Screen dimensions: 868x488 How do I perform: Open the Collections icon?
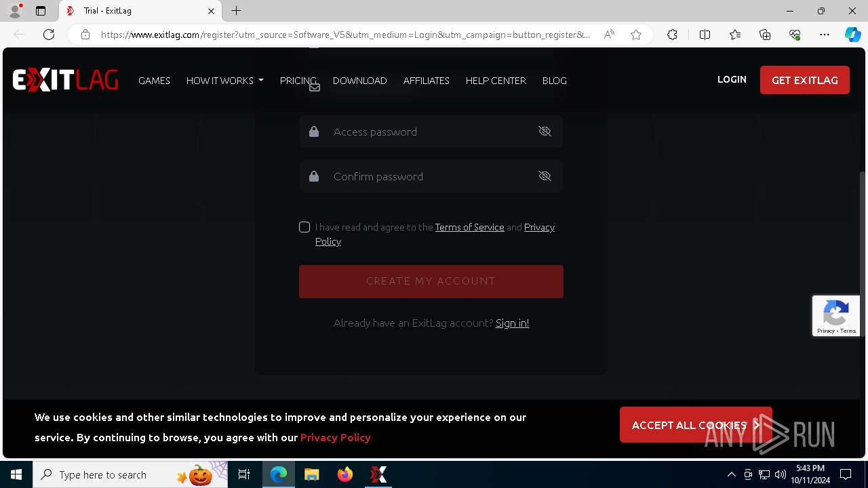[765, 35]
